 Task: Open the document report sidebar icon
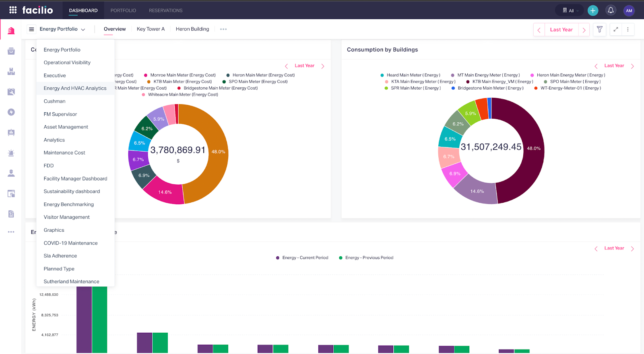coord(11,214)
